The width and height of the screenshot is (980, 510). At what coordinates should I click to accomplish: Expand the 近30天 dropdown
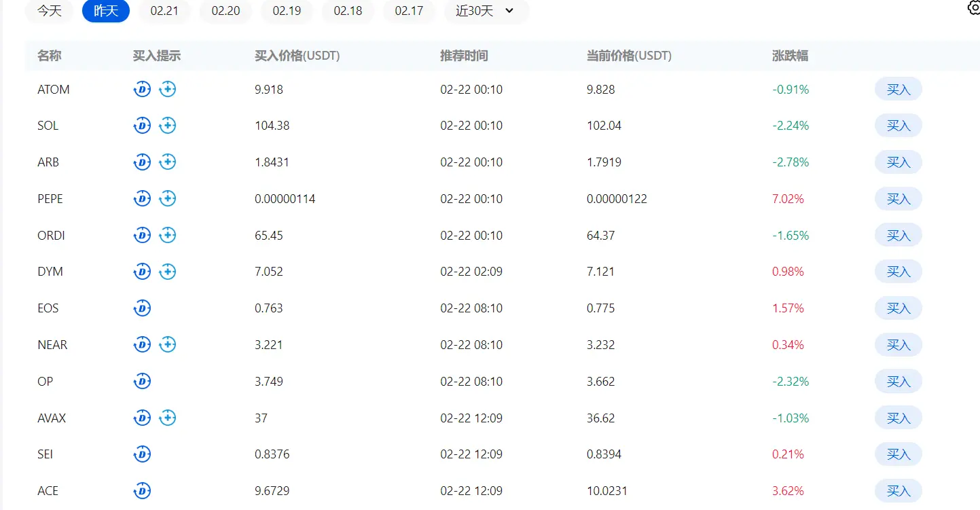pyautogui.click(x=486, y=11)
